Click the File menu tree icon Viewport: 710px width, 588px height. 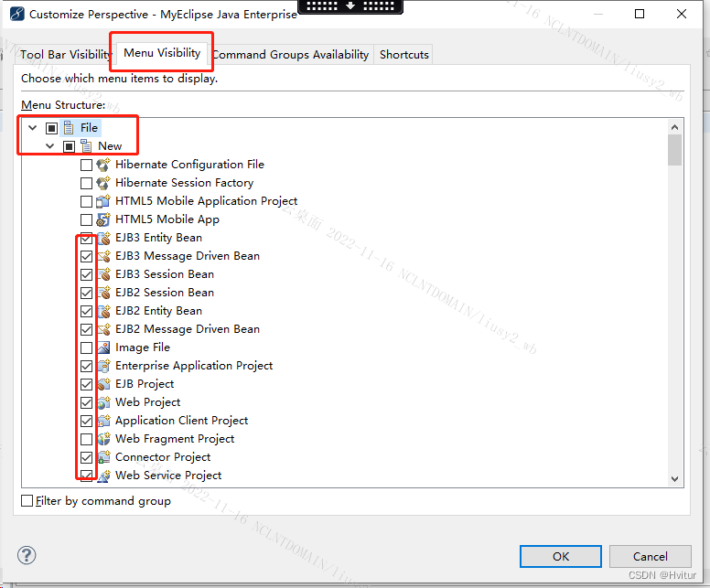pyautogui.click(x=69, y=128)
